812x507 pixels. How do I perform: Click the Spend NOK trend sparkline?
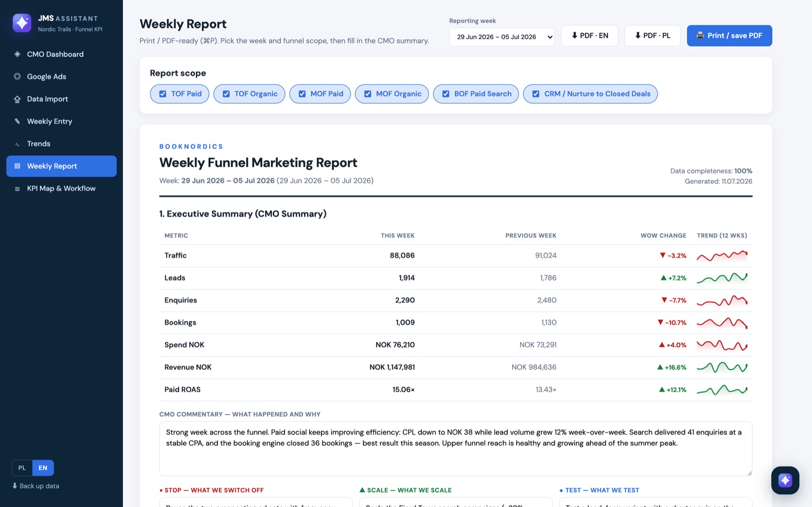(x=722, y=345)
